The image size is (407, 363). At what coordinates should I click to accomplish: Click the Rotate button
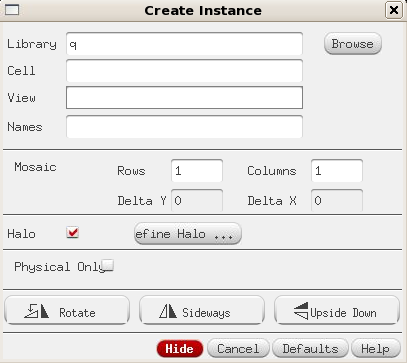coord(67,310)
